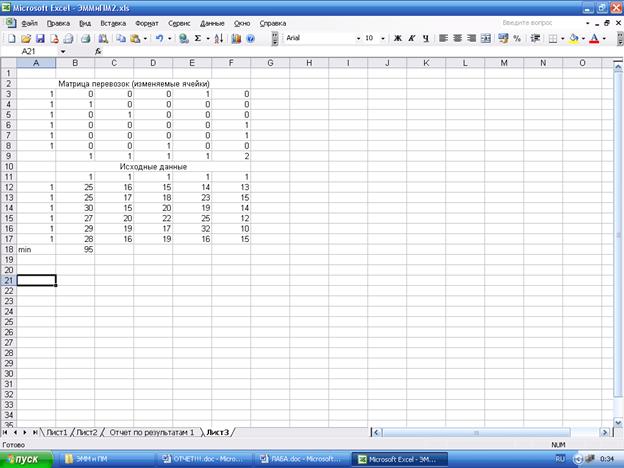Screen dimensions: 624x468
Task: Click the RU language indicator in tray
Action: pos(560,459)
